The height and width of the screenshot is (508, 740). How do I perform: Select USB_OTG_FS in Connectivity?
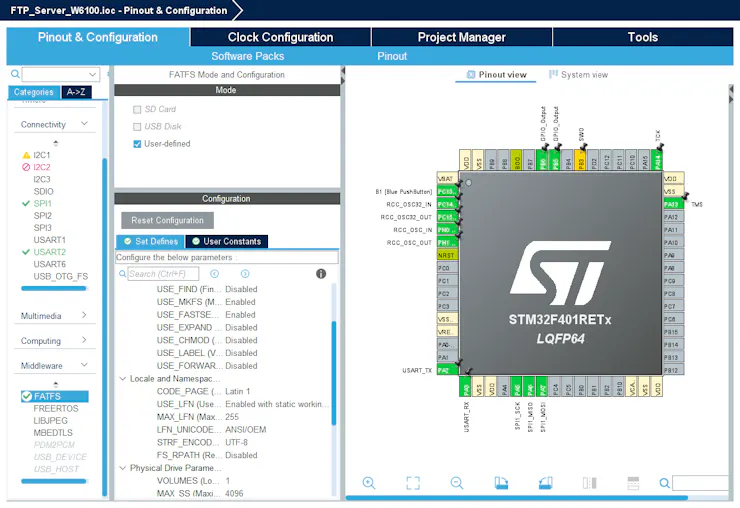click(60, 277)
